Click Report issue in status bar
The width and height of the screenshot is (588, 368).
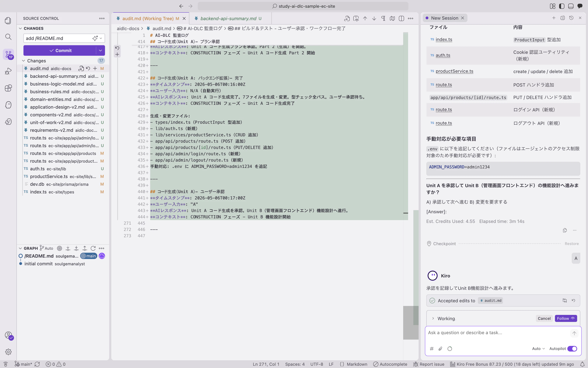[429, 364]
